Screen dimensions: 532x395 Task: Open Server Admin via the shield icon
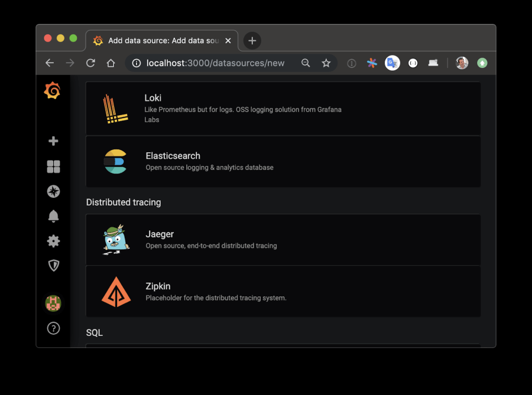tap(53, 266)
